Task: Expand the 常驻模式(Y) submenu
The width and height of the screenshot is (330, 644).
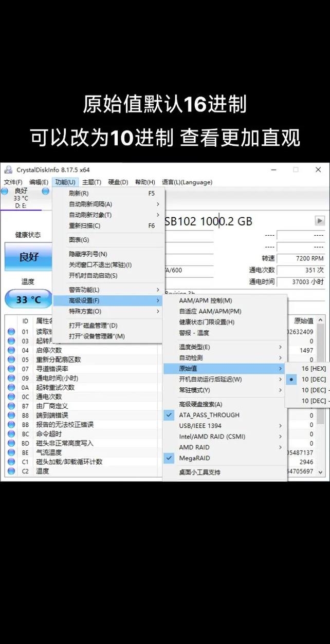Action: pos(225,390)
